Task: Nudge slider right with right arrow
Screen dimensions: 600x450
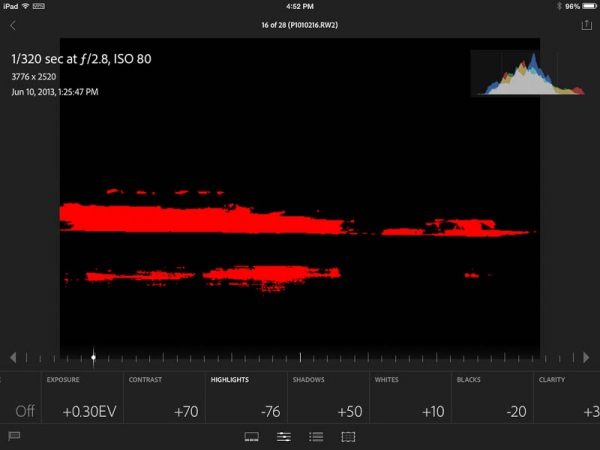Action: point(587,357)
